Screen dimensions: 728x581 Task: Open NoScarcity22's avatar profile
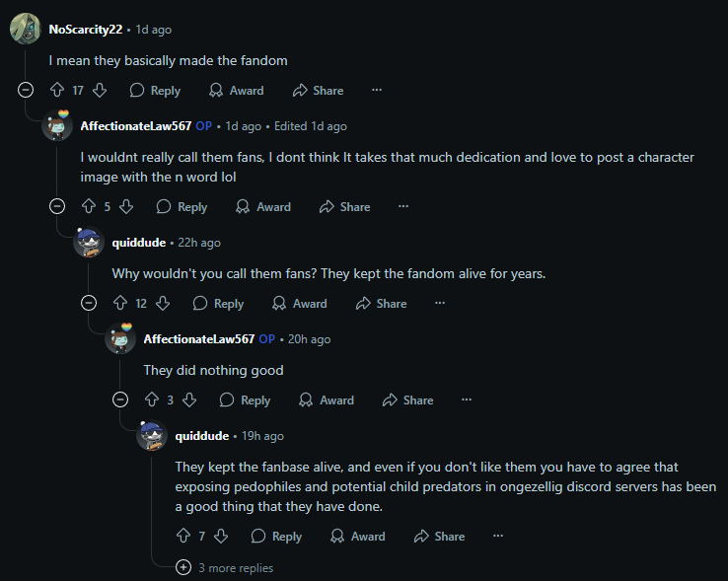(x=25, y=30)
